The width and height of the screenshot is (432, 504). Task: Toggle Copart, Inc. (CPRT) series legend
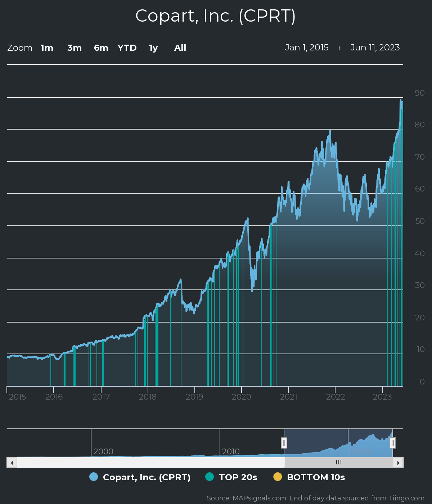140,477
